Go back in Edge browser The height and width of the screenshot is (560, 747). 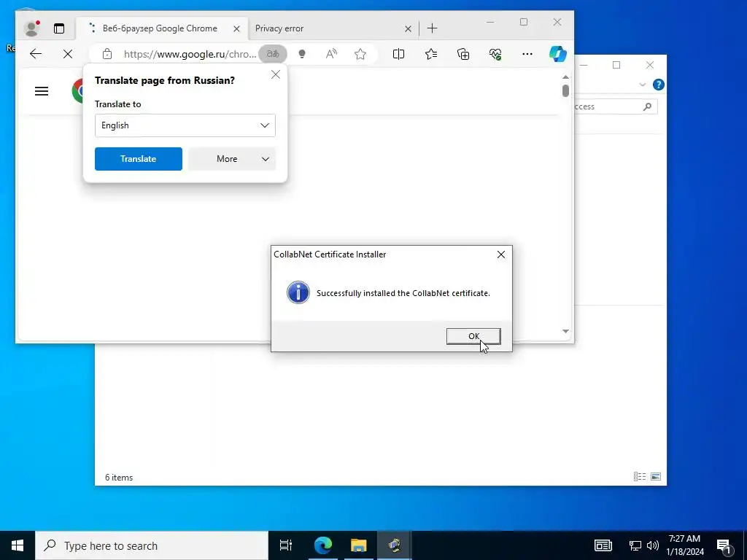(36, 54)
